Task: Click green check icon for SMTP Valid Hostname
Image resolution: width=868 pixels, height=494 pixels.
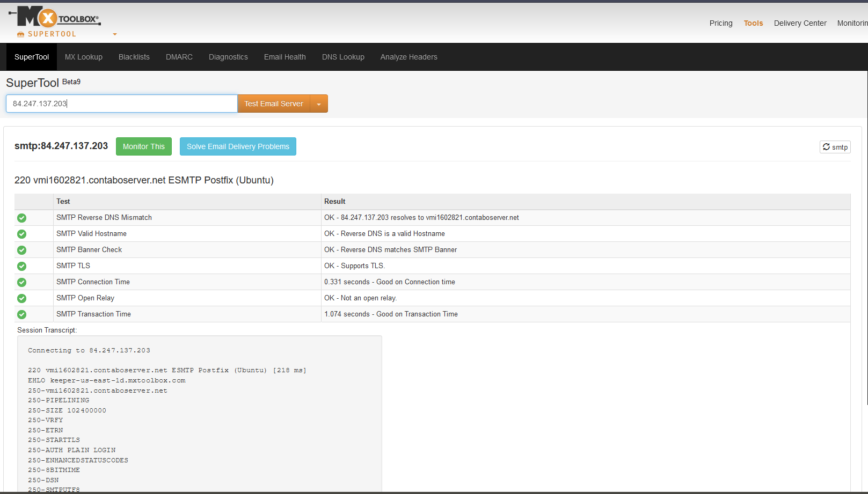Action: (x=21, y=234)
